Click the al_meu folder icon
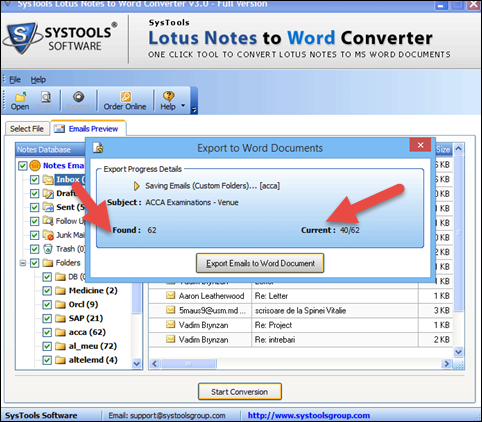This screenshot has height=422, width=482. tap(60, 346)
